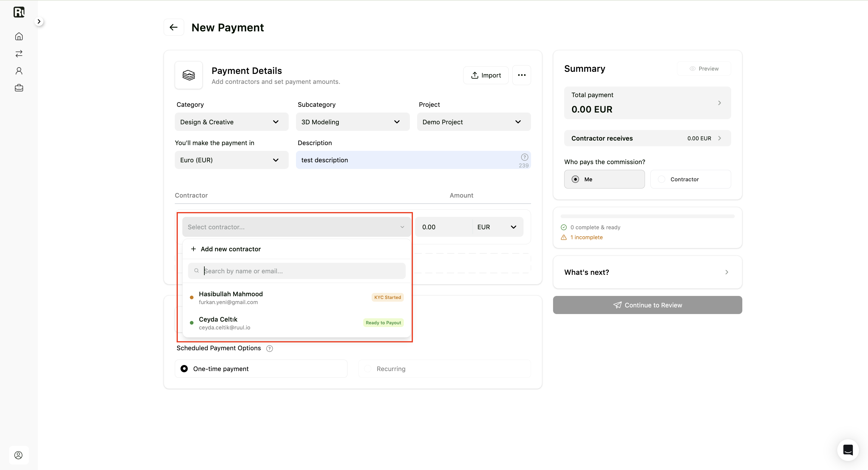Image resolution: width=868 pixels, height=470 pixels.
Task: Select the Me commission radio option
Action: tap(604, 179)
